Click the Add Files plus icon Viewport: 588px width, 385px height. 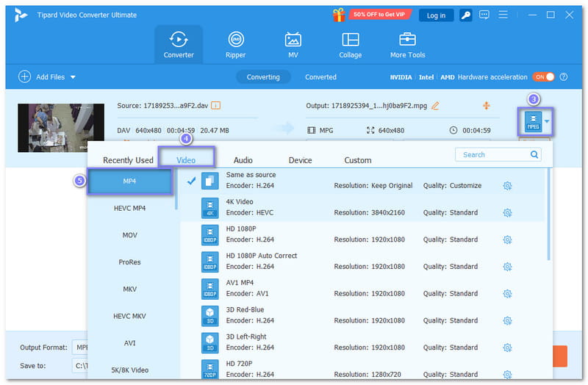[24, 77]
